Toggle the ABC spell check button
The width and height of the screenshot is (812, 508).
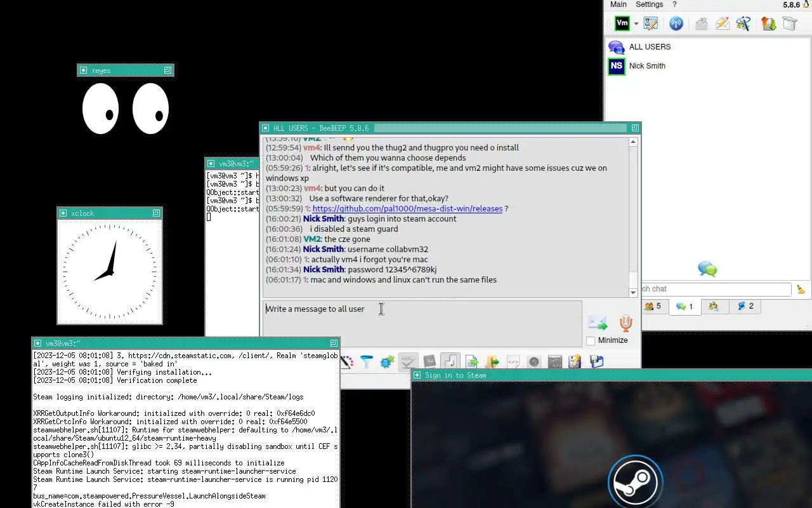[x=409, y=362]
